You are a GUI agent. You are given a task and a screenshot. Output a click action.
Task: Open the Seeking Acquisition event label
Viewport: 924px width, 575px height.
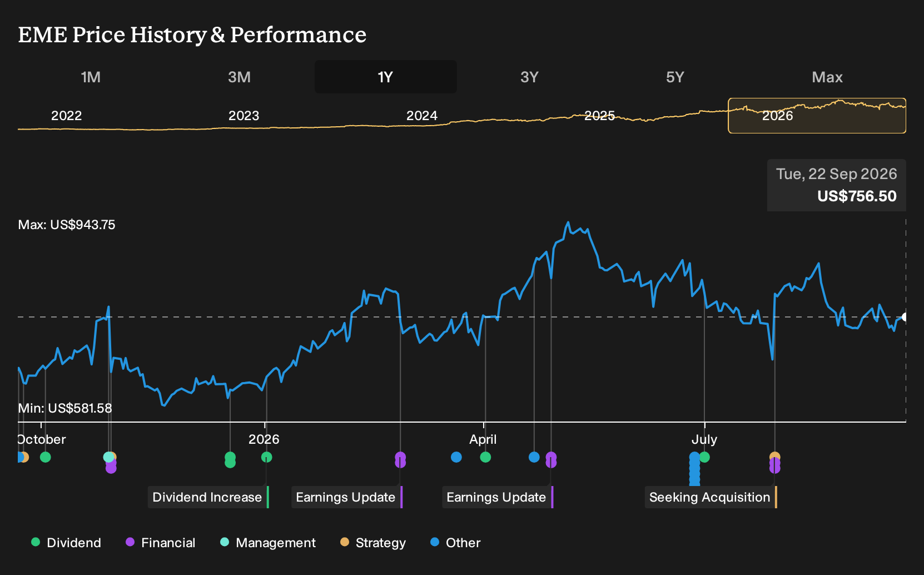(x=711, y=497)
